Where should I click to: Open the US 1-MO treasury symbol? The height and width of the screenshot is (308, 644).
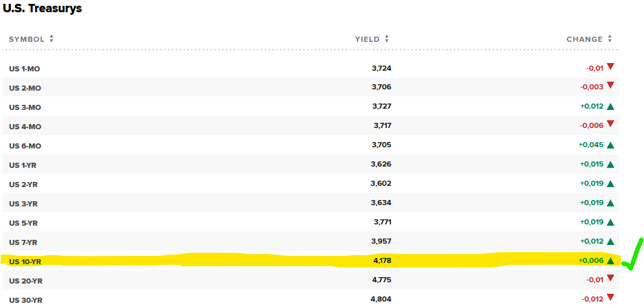tap(26, 69)
